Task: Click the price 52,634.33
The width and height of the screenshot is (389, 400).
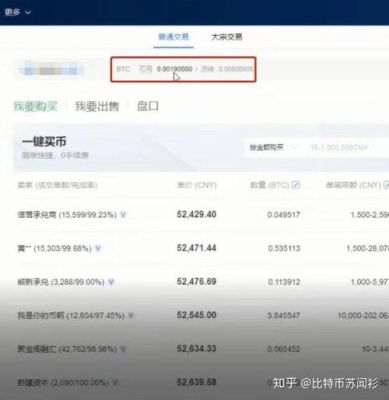Action: (x=196, y=349)
